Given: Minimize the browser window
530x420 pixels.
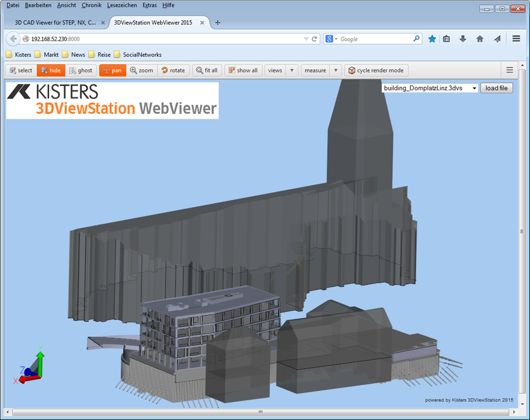Looking at the screenshot, I should [x=486, y=9].
